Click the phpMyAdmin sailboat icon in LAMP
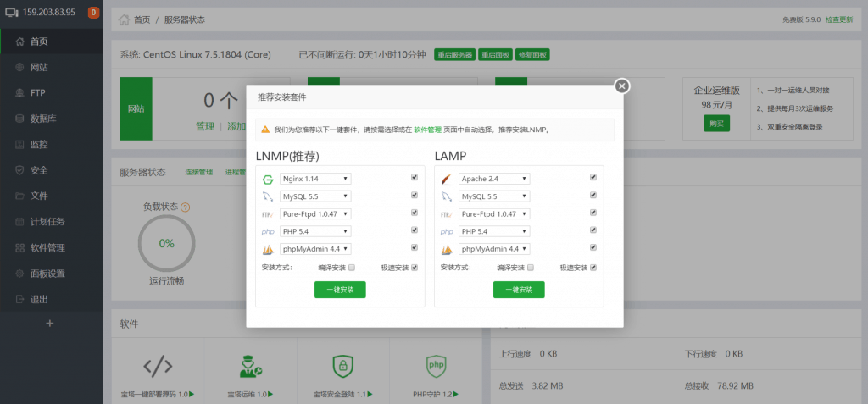 447,250
